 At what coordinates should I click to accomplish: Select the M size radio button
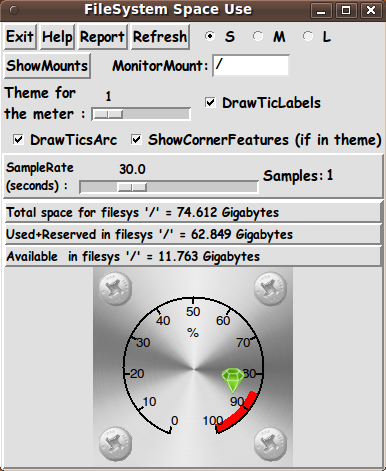click(x=258, y=36)
